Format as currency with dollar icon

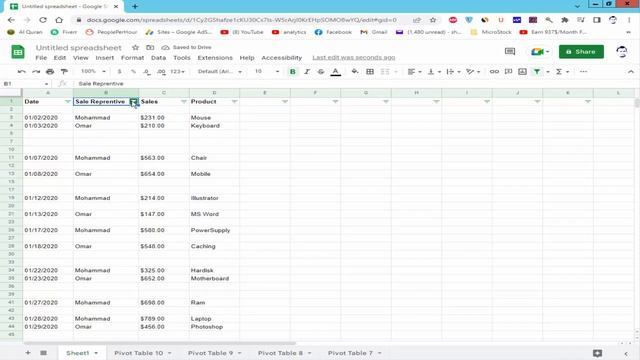120,71
